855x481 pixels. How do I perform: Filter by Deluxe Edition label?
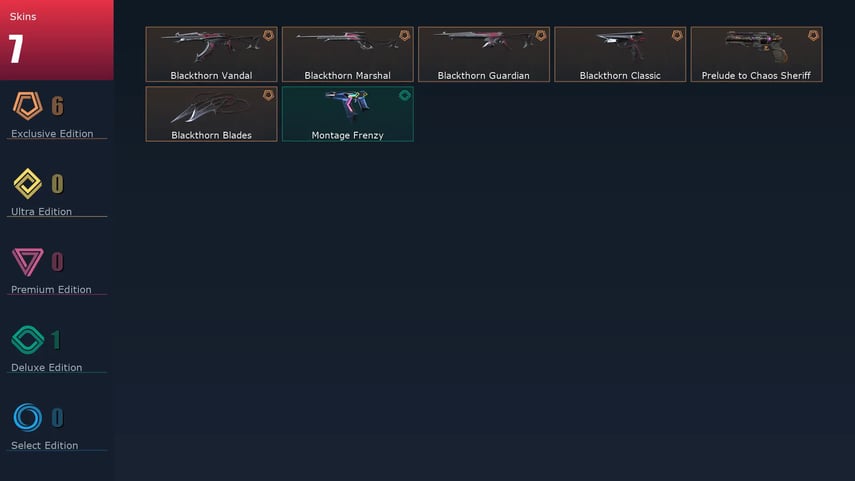point(46,368)
